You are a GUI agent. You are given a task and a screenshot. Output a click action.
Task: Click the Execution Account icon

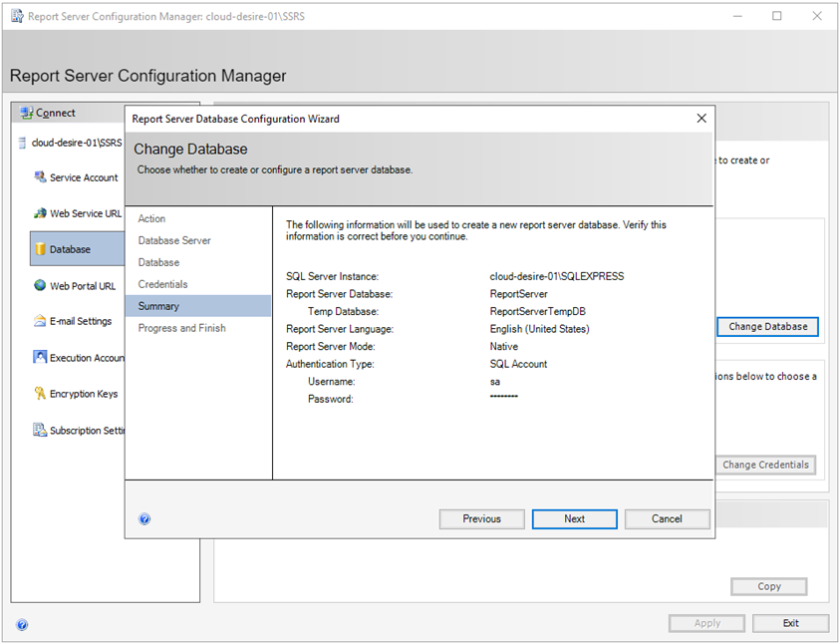click(40, 357)
